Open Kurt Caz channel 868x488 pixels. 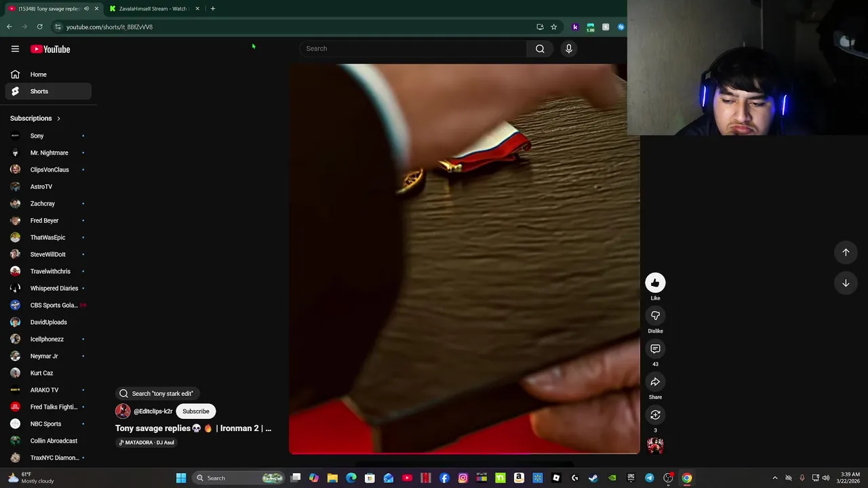pyautogui.click(x=48, y=373)
